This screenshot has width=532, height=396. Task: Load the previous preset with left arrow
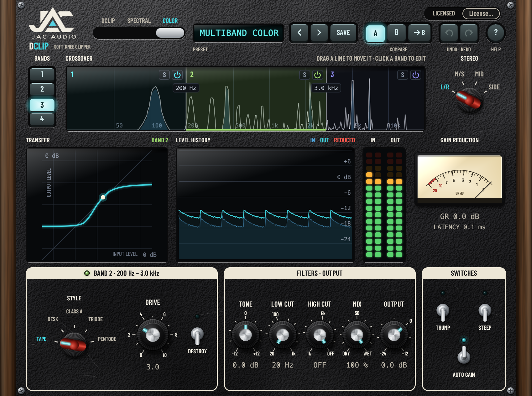coord(299,32)
